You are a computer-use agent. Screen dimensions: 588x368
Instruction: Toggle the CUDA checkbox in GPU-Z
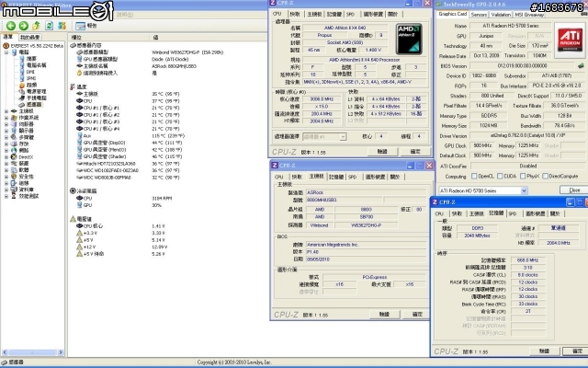pos(500,176)
